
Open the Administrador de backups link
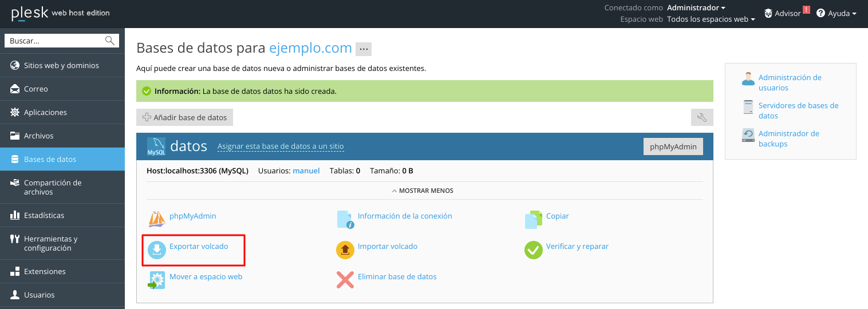tap(788, 138)
